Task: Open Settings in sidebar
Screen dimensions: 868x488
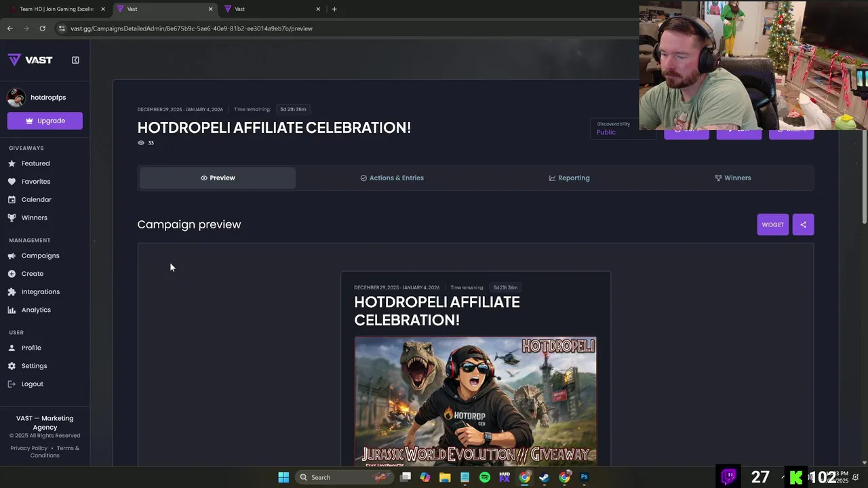Action: click(x=28, y=366)
